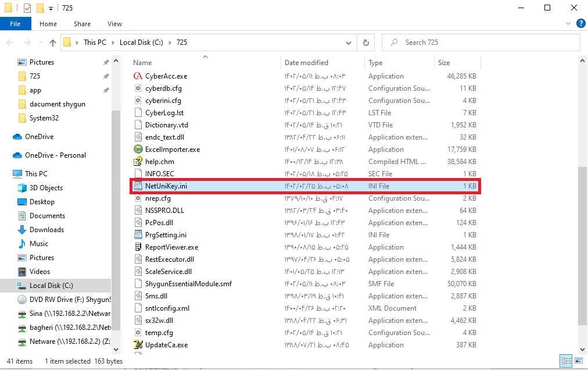Sort files by Date modified column
This screenshot has width=588, height=370.
click(306, 63)
